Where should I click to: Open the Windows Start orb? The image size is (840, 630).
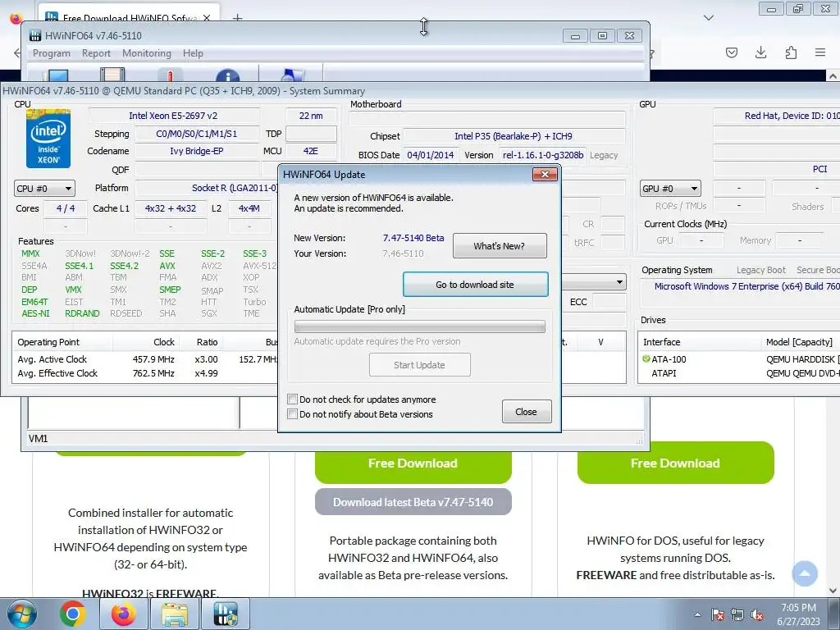click(x=22, y=614)
